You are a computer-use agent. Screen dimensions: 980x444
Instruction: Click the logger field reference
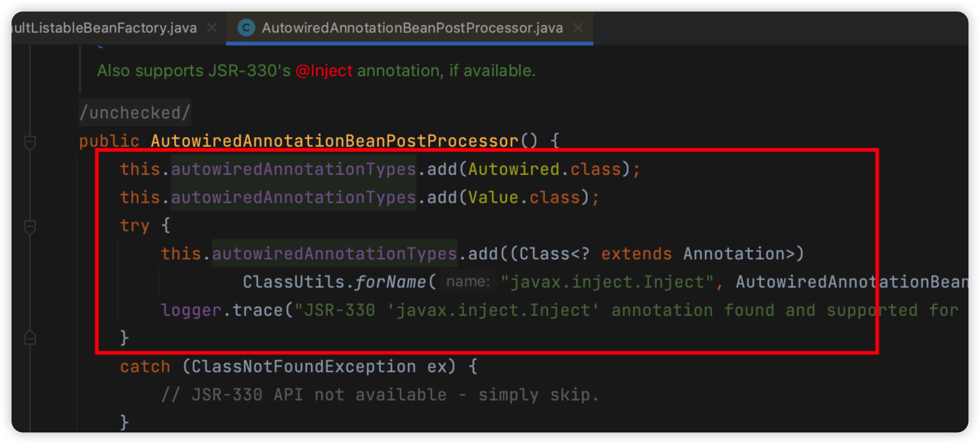click(191, 310)
